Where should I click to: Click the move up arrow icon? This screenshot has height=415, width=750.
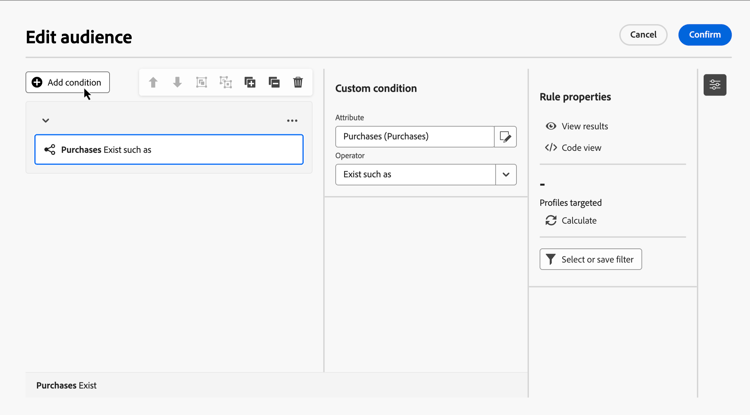click(153, 83)
